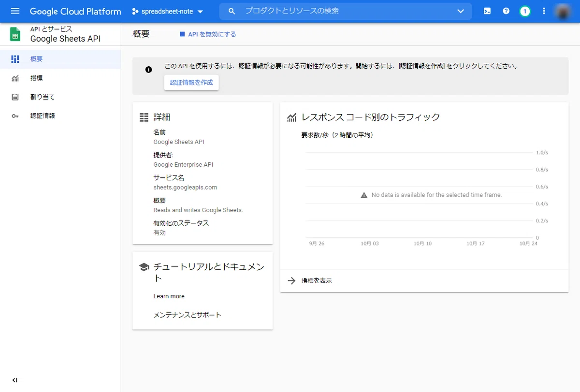Screen dimensions: 580x392
Task: Click the 9月 26 axis label
Action: coord(317,244)
